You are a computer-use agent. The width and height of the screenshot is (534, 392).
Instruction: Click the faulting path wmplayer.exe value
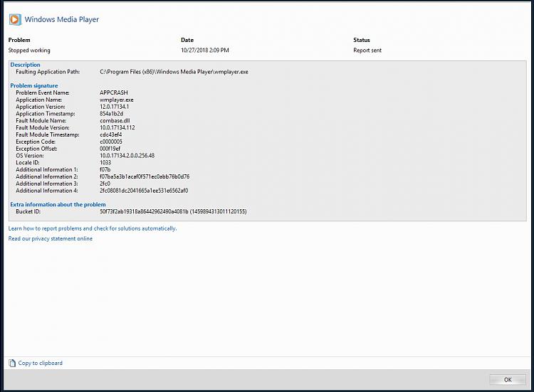pos(174,72)
